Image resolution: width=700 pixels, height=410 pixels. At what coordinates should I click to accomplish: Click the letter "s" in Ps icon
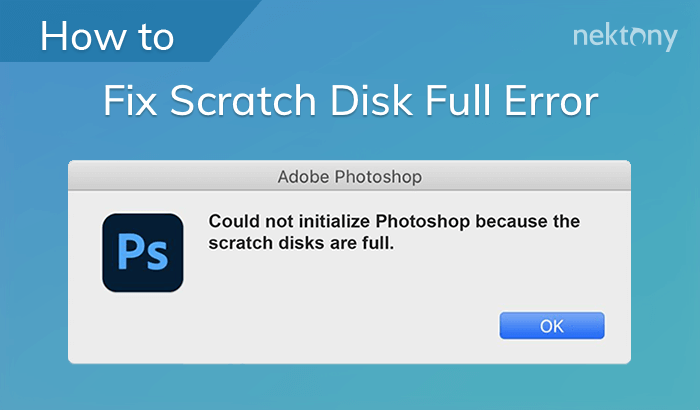156,257
